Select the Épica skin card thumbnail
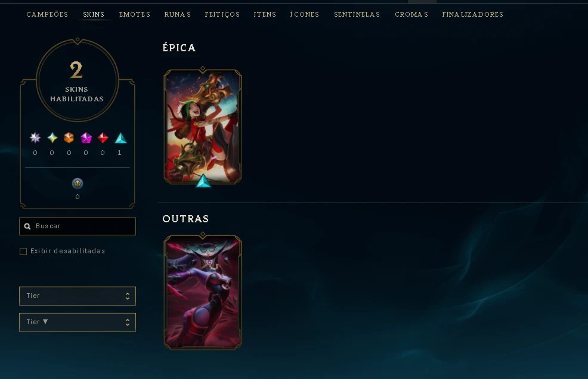Image resolution: width=588 pixels, height=379 pixels. pyautogui.click(x=203, y=127)
